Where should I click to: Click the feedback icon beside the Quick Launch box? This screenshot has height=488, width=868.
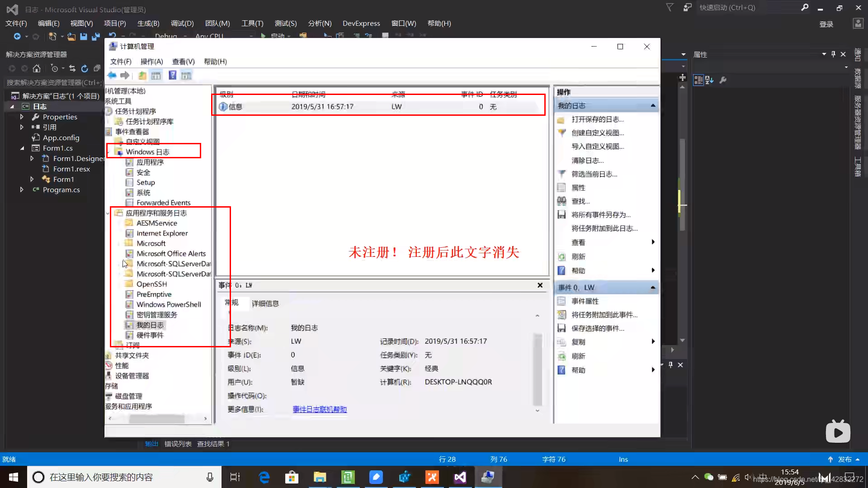(687, 7)
